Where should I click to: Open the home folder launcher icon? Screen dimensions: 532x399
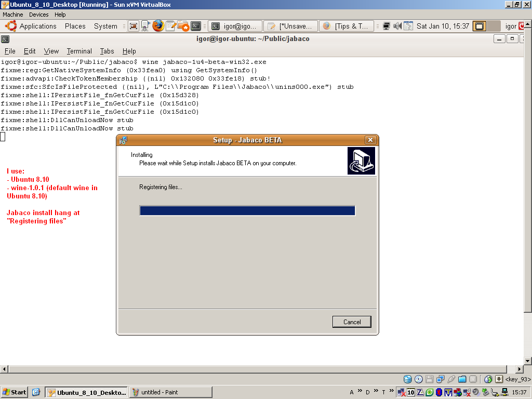pyautogui.click(x=183, y=26)
